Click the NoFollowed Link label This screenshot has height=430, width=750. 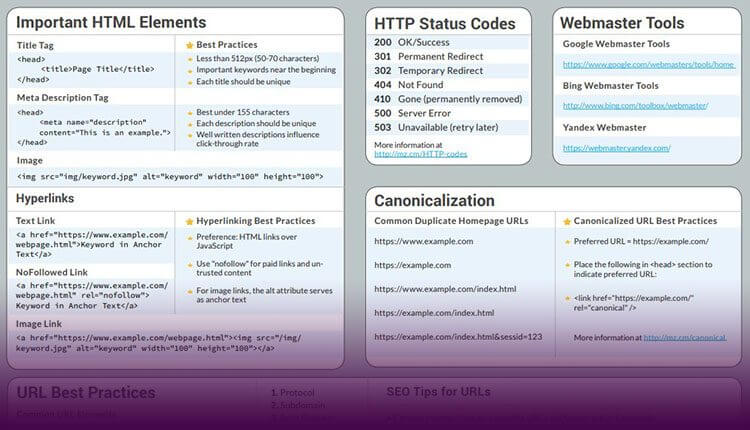pyautogui.click(x=52, y=272)
